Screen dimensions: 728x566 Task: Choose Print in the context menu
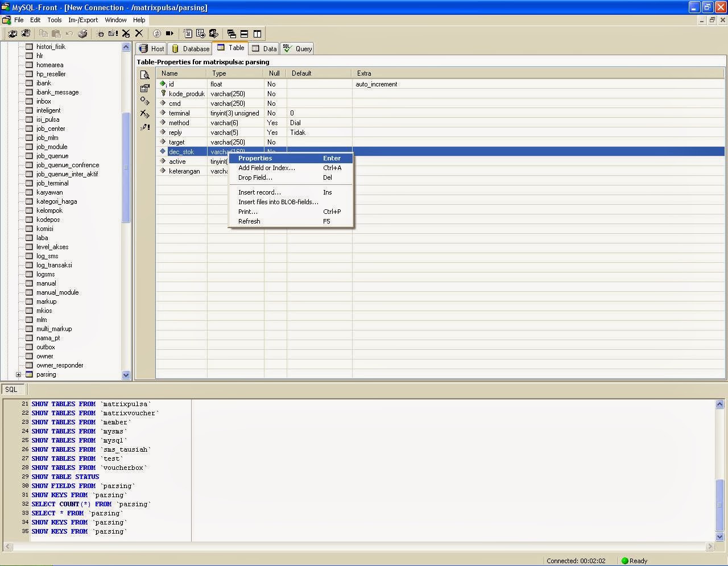[x=291, y=212]
